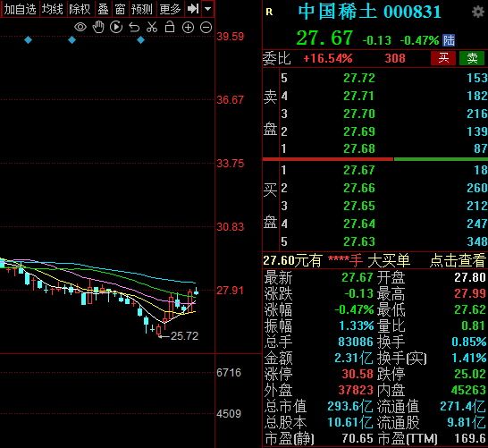Zoom out with the minus icon

[x=206, y=28]
